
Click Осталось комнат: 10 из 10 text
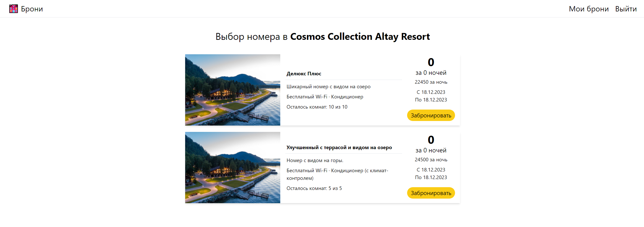point(317,107)
